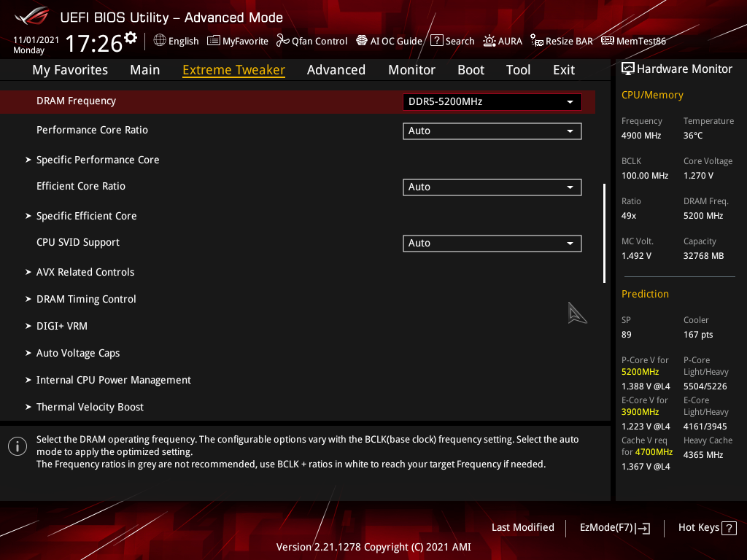Click the Performance Core Ratio label
Image resolution: width=747 pixels, height=560 pixels.
point(93,130)
